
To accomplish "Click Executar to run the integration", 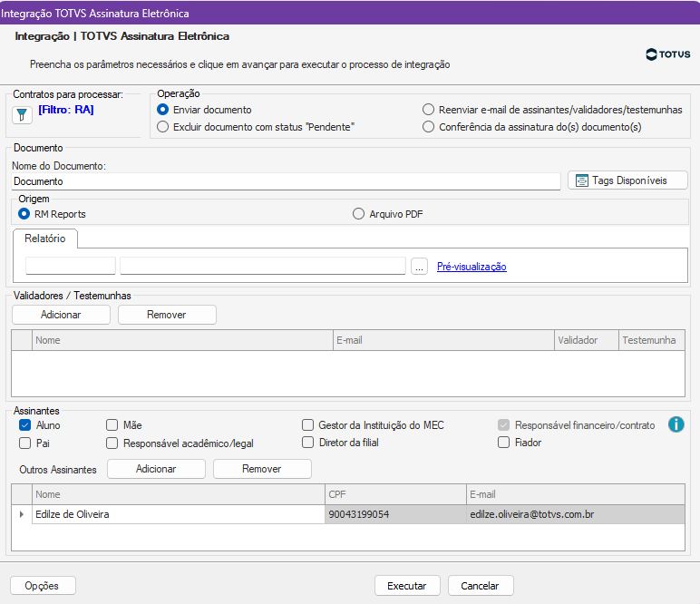I will pyautogui.click(x=407, y=586).
